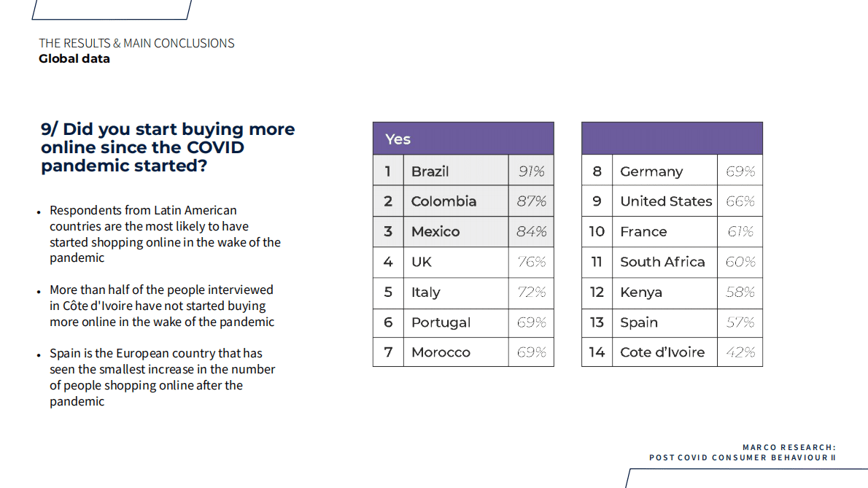
Task: Select the bullet about Latin American respondents
Action: pos(165,234)
